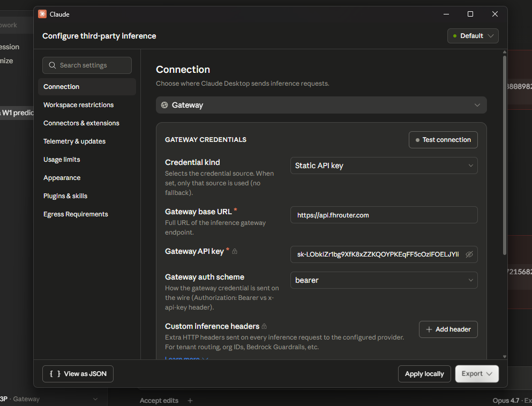Click the settings panel vertical scrollbar thumb
532x406 pixels.
pos(505,155)
